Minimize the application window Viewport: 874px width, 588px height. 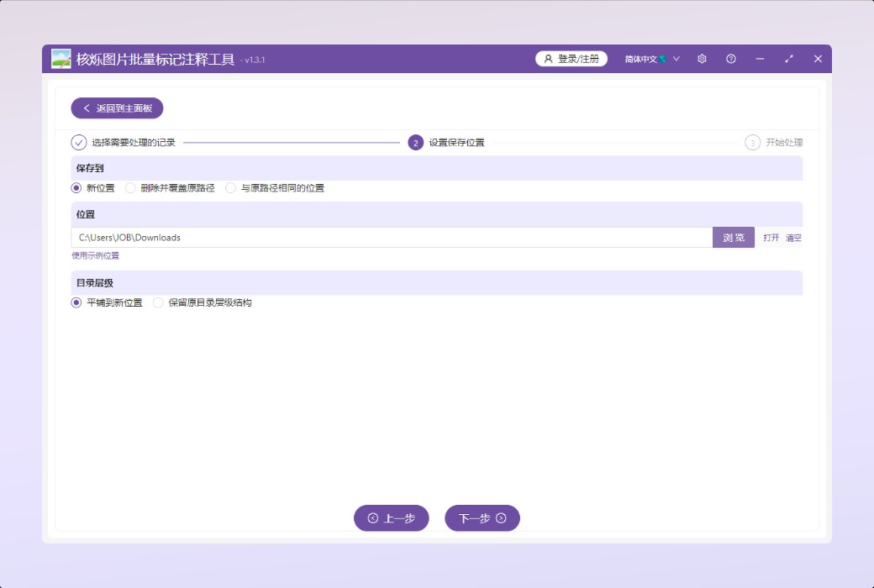[x=760, y=59]
